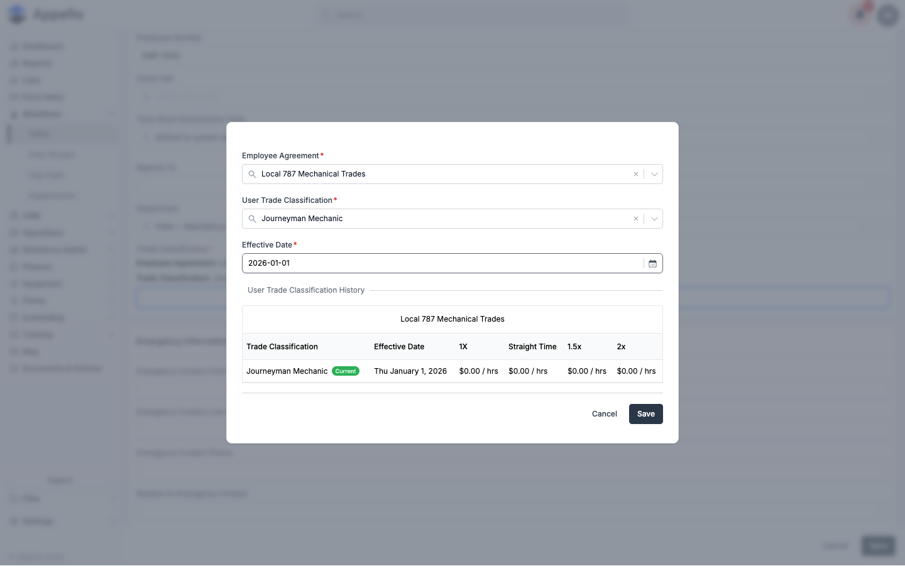Cancel the trade classification dialog
905x588 pixels.
pyautogui.click(x=604, y=414)
